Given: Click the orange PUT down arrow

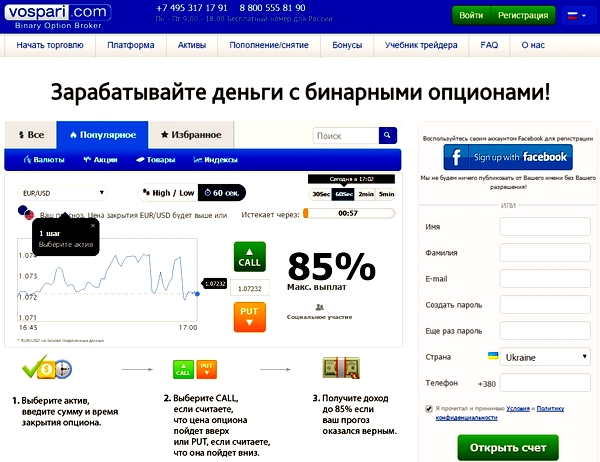Looking at the screenshot, I should 249,316.
